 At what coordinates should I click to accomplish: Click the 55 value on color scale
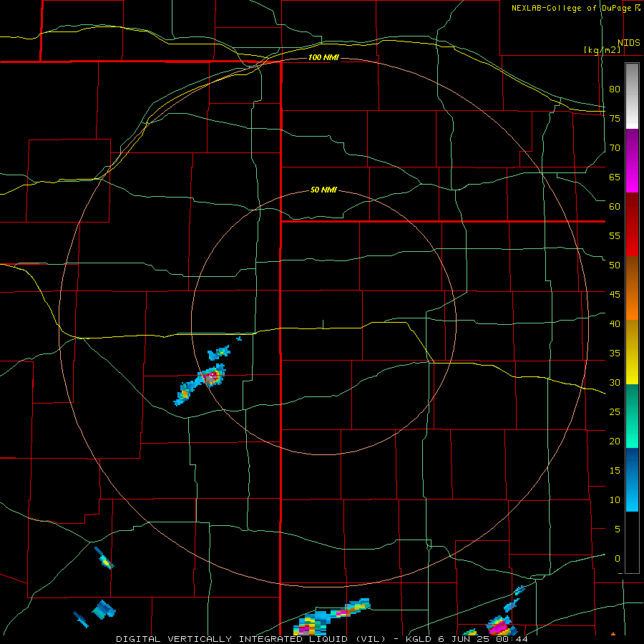pyautogui.click(x=615, y=235)
